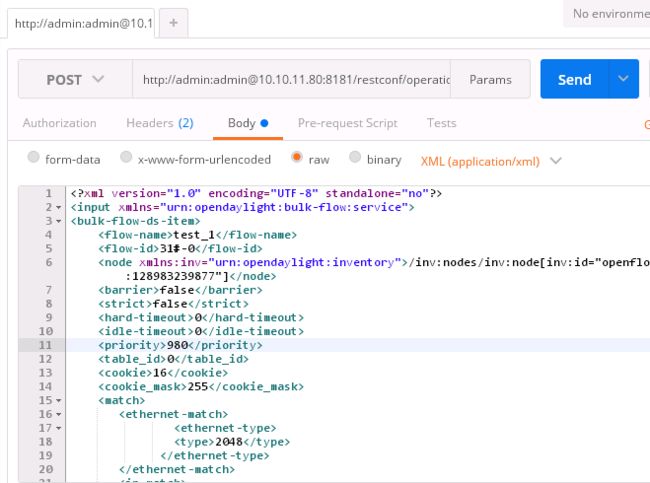Open a new request tab with plus
Image resolution: width=650 pixels, height=483 pixels.
tap(174, 23)
